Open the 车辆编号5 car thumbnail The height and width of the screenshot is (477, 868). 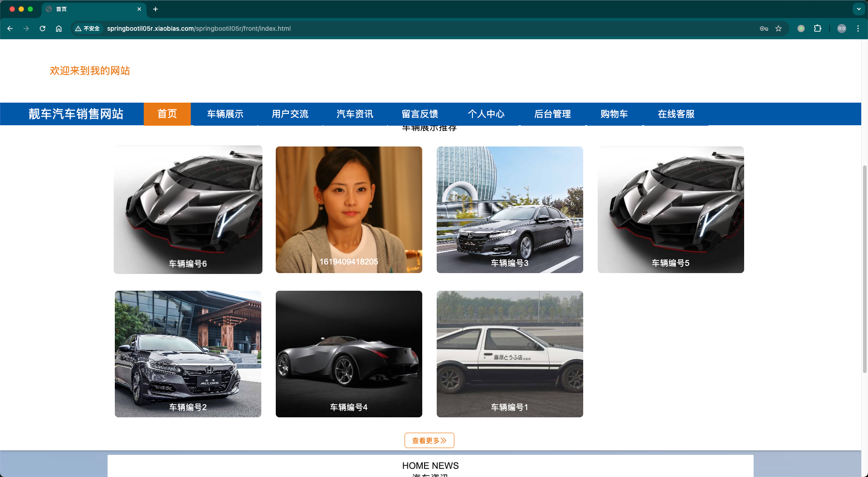click(x=671, y=210)
